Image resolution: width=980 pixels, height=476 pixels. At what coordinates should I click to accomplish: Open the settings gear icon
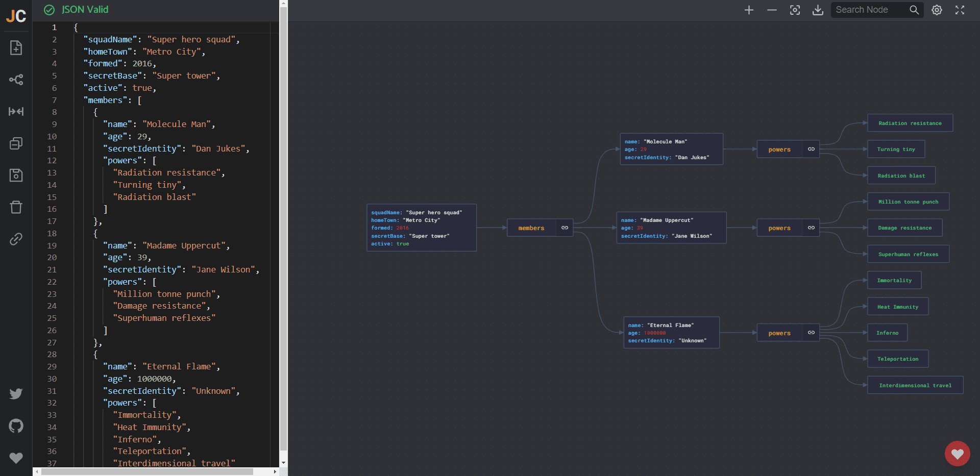937,10
